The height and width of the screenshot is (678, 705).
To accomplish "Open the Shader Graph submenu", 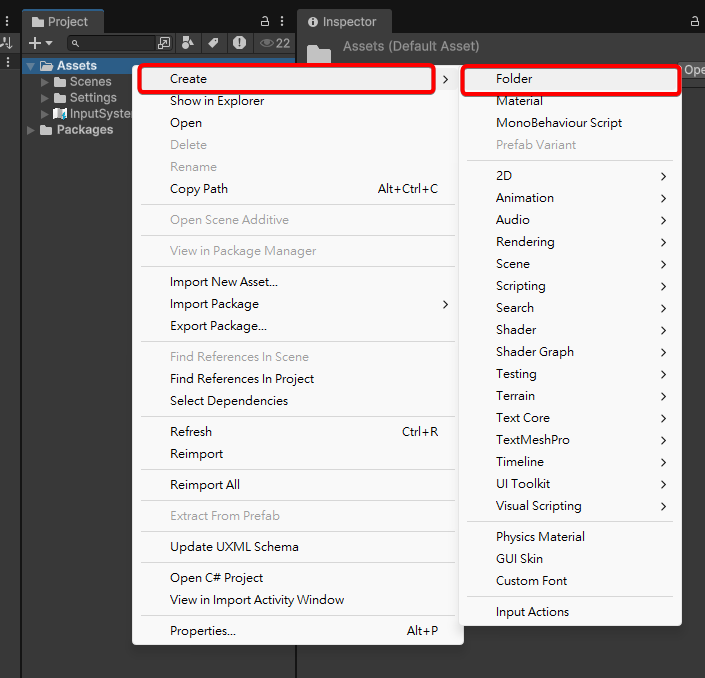I will 534,352.
